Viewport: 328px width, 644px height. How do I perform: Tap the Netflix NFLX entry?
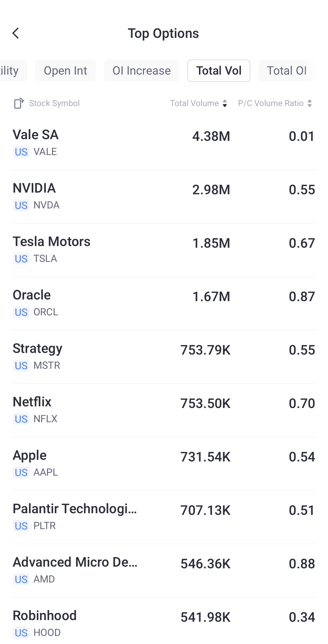[164, 410]
